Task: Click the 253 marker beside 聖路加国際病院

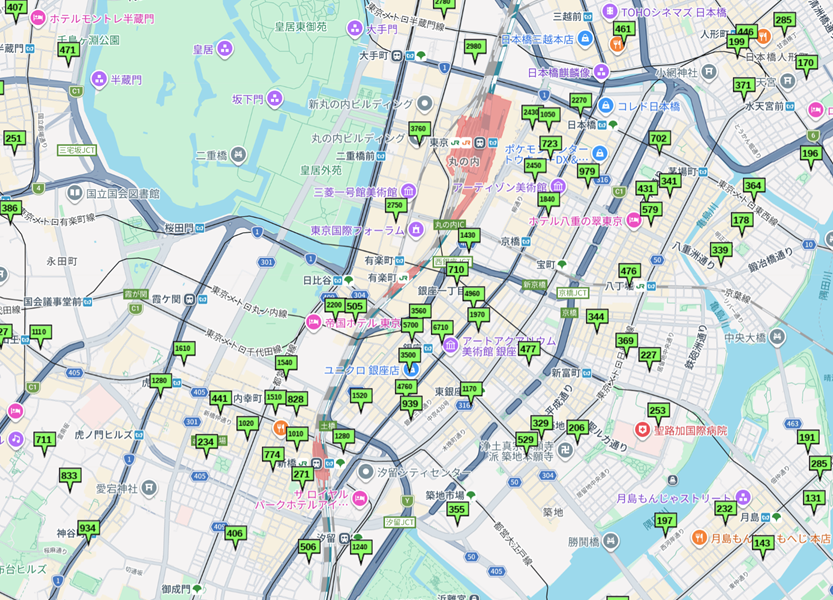Action: click(x=658, y=410)
